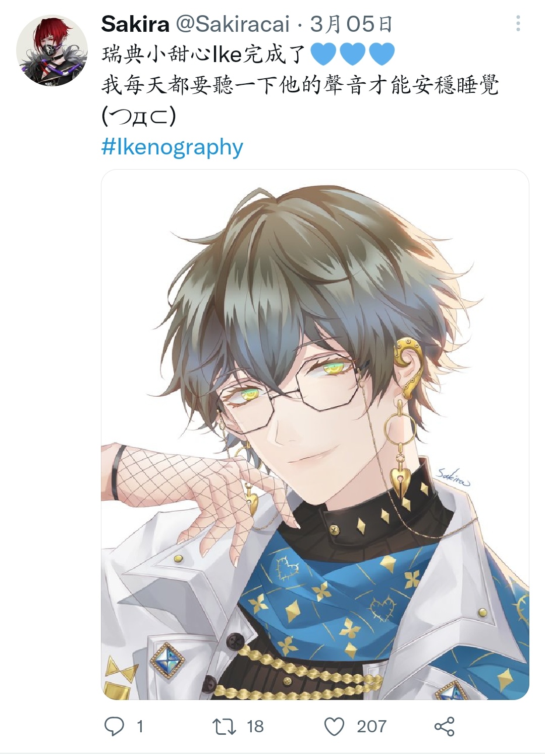Click the Sakira display name
This screenshot has width=545, height=756.
[x=135, y=24]
